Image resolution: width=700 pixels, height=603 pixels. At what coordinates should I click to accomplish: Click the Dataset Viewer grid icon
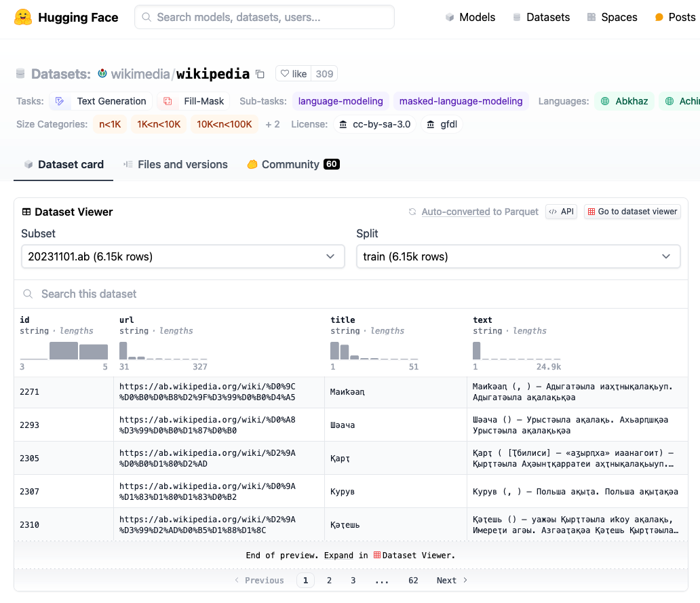[x=26, y=212]
